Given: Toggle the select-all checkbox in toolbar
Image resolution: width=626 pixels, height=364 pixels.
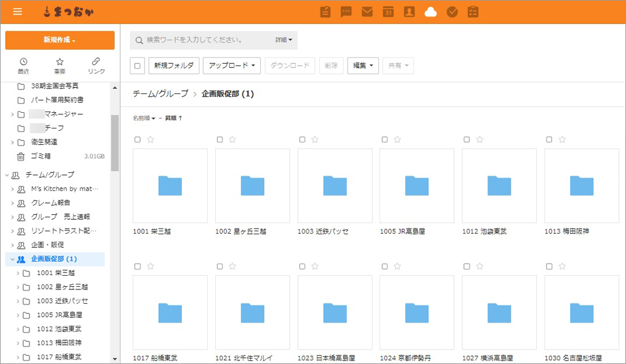Looking at the screenshot, I should pos(137,66).
